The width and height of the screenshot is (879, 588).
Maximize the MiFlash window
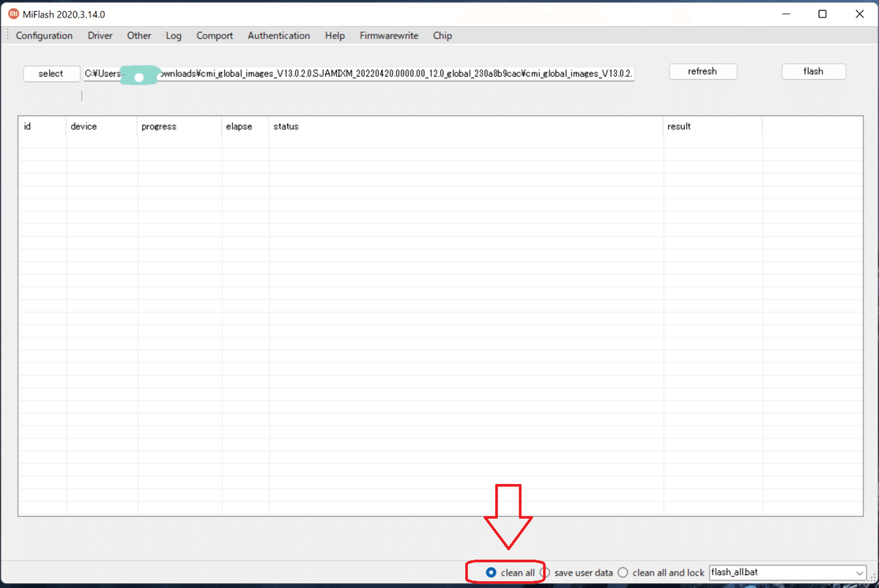tap(823, 14)
